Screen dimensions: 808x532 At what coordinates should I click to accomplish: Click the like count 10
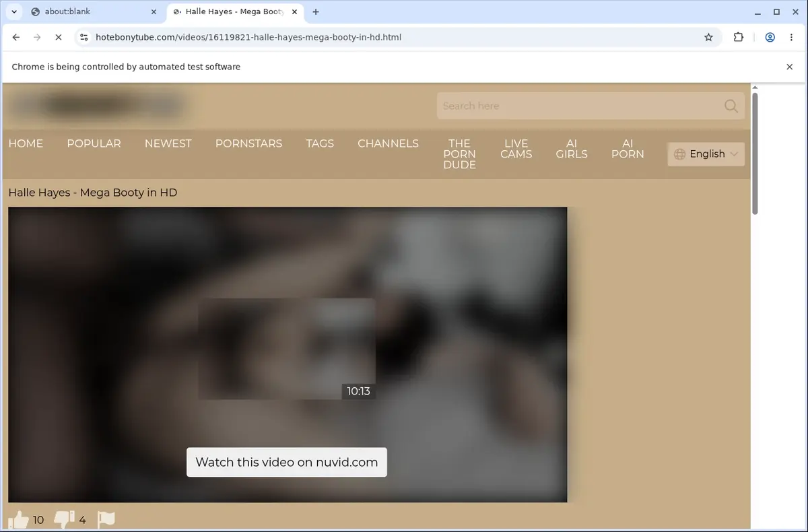pyautogui.click(x=38, y=520)
